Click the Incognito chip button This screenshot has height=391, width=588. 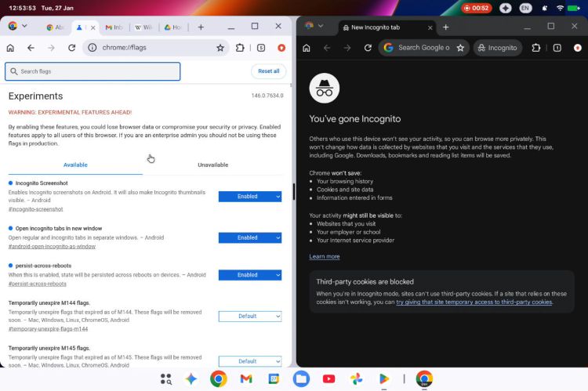click(x=498, y=48)
